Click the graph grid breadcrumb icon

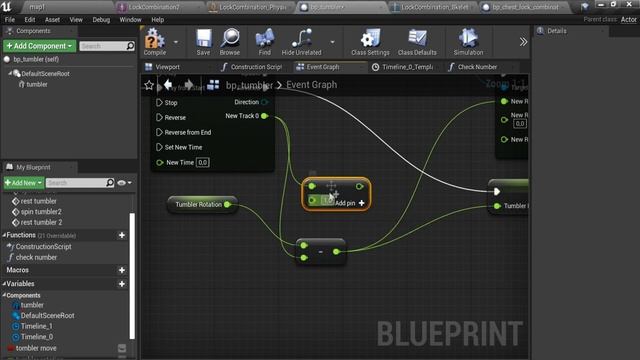click(213, 85)
